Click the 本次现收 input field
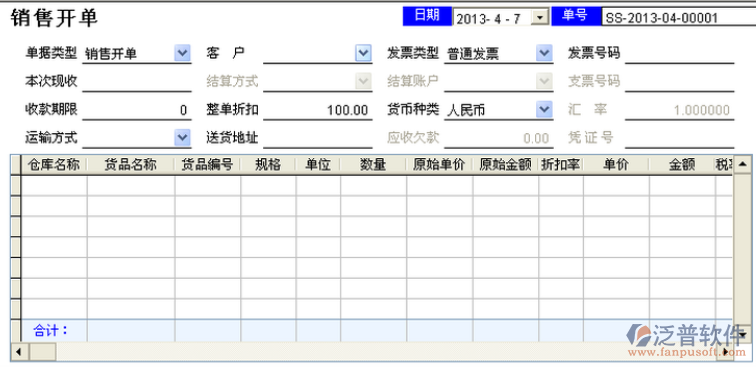Screen dimensions: 756x368 tap(137, 82)
